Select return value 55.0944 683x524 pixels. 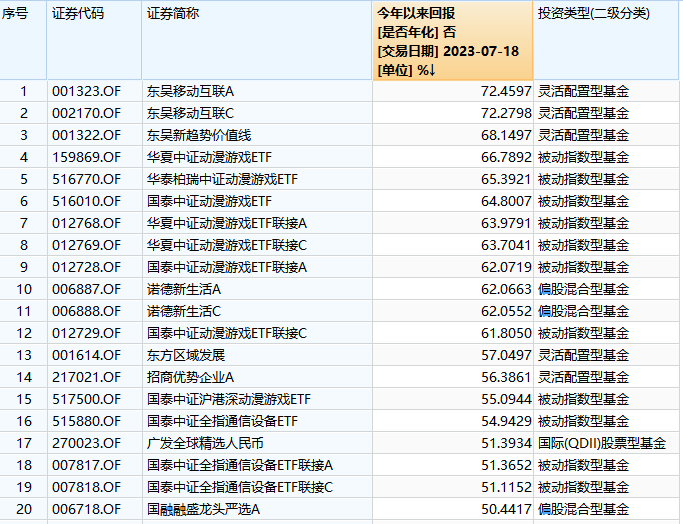point(506,399)
